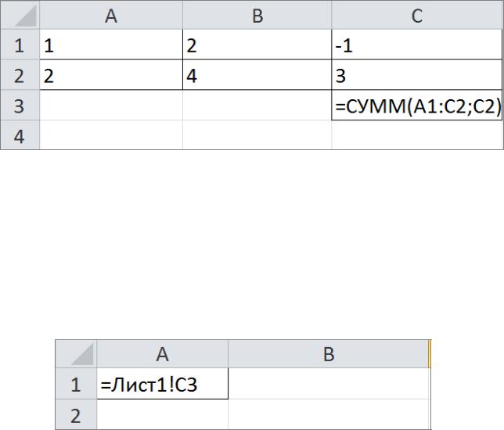Image resolution: width=504 pixels, height=430 pixels.
Task: Select row 2 header beneath the =Лист1!C3 row
Action: pyautogui.click(x=76, y=414)
